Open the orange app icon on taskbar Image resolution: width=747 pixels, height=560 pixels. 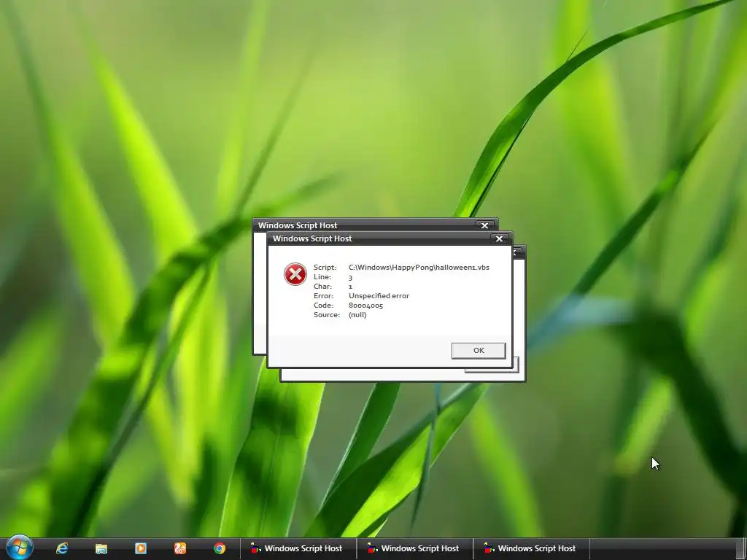(x=180, y=548)
